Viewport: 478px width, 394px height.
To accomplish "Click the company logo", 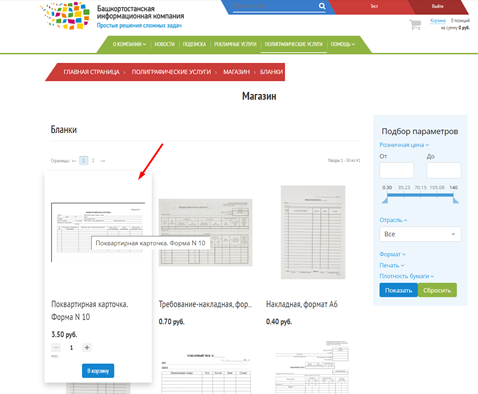I will [x=65, y=16].
